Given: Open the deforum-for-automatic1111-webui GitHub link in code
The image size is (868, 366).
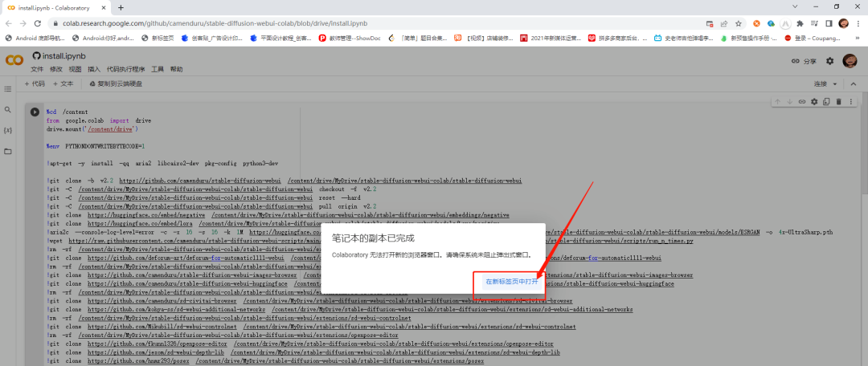Looking at the screenshot, I should 186,258.
